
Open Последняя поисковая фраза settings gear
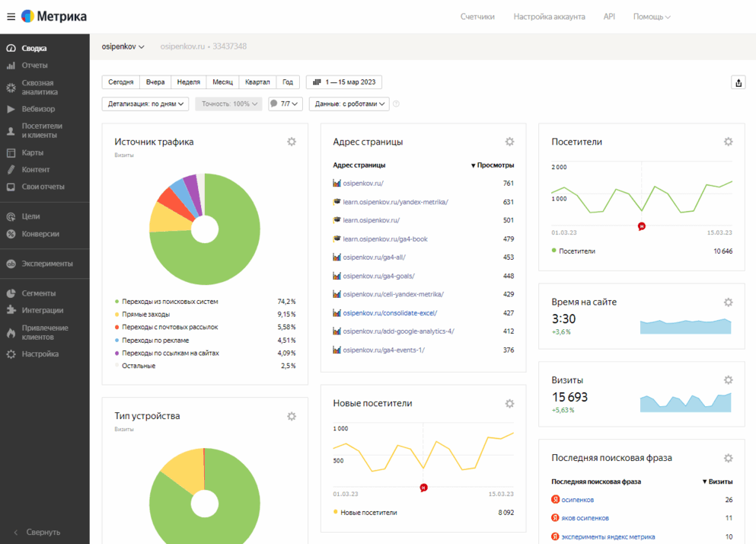[729, 458]
